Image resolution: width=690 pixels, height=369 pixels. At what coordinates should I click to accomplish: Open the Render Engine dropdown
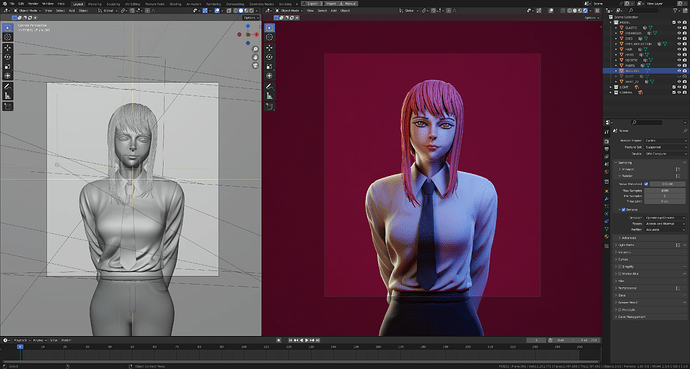click(666, 140)
